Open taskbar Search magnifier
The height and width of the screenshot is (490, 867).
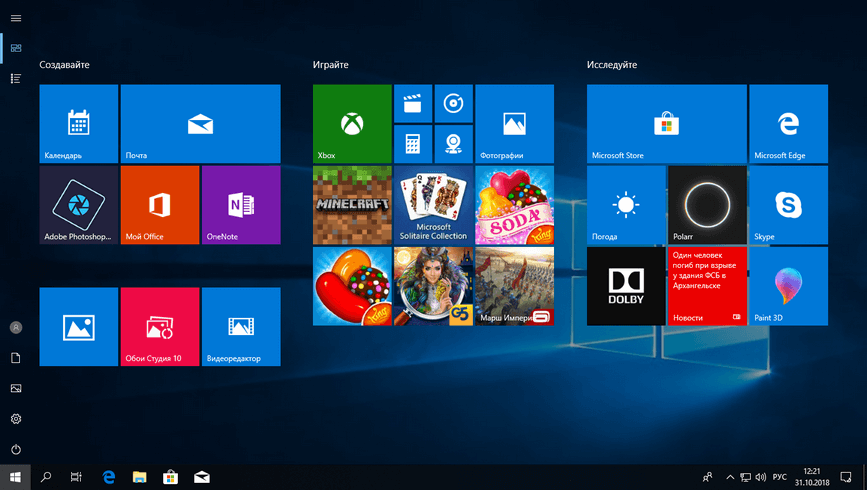tap(46, 477)
